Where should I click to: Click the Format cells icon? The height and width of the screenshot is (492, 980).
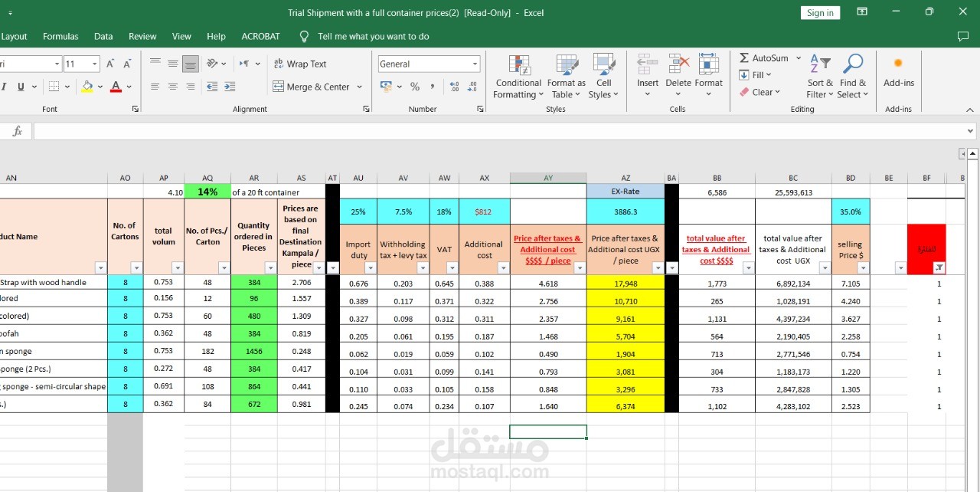click(708, 65)
